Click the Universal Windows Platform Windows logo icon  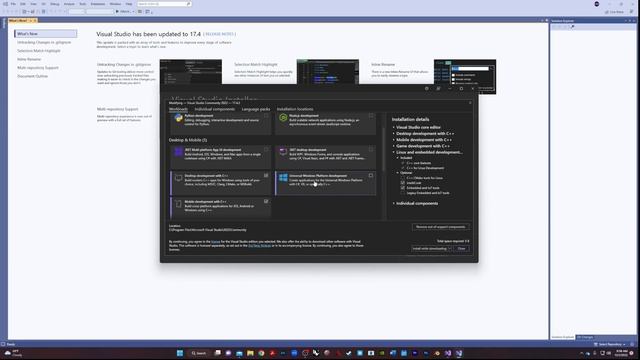point(283,178)
